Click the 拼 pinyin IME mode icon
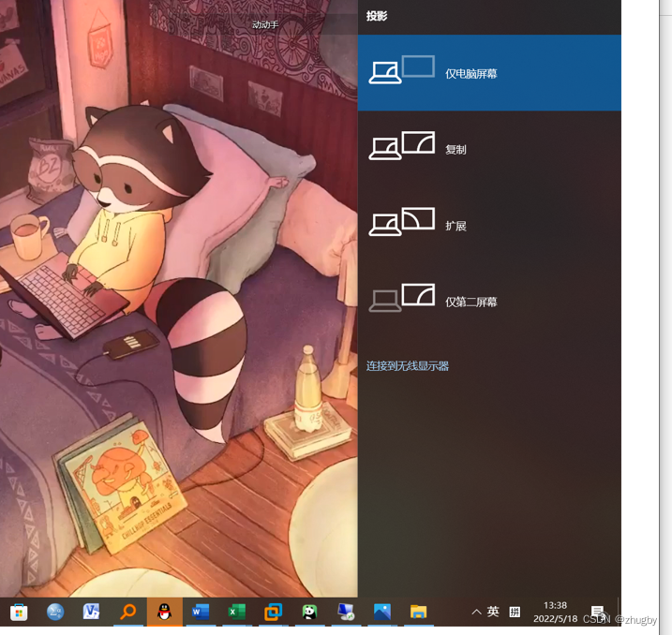 click(515, 613)
